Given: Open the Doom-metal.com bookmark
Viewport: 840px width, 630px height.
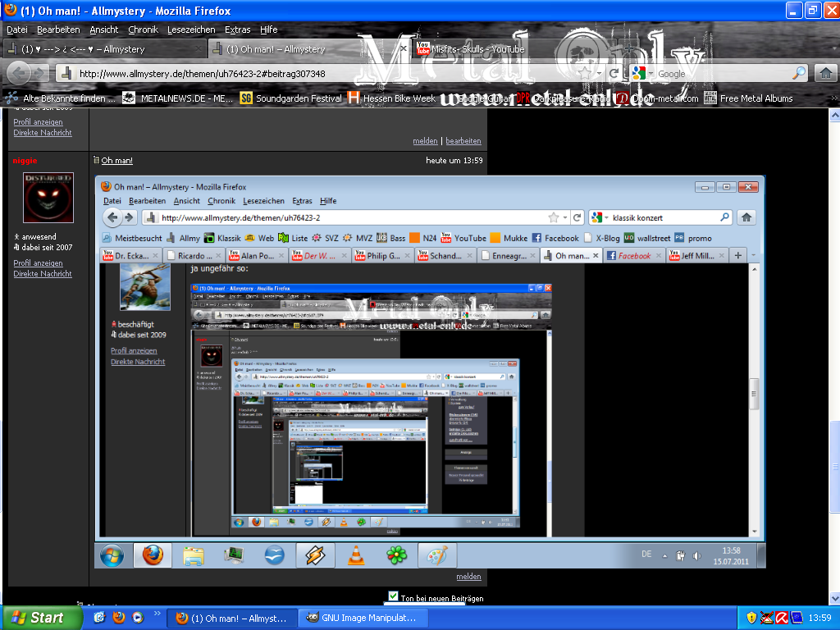Looking at the screenshot, I should (x=657, y=98).
